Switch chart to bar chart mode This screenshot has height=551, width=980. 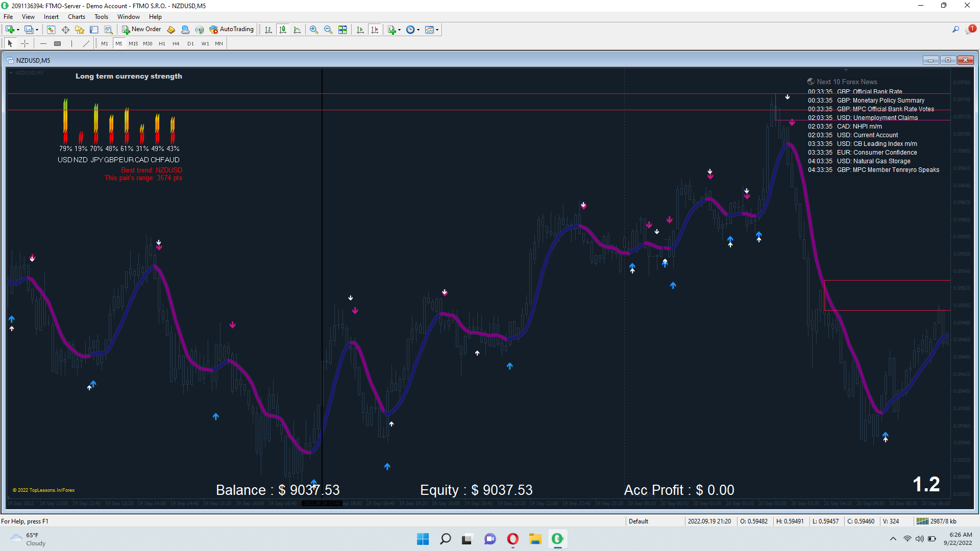coord(268,30)
